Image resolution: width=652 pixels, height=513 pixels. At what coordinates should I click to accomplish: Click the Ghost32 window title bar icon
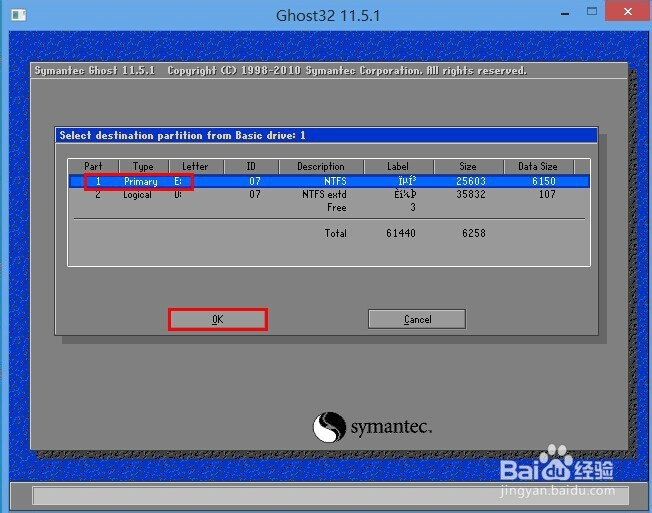coord(14,15)
